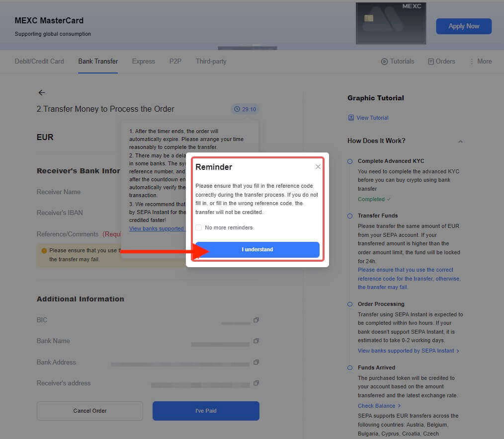Screen dimensions: 504x439
Task: Click the I've Paid button
Action: pos(206,411)
